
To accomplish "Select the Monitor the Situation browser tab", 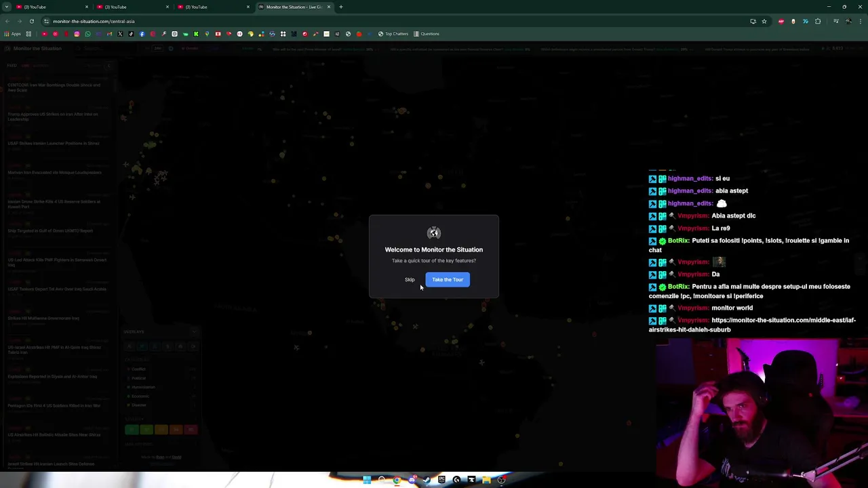I will 294,7.
